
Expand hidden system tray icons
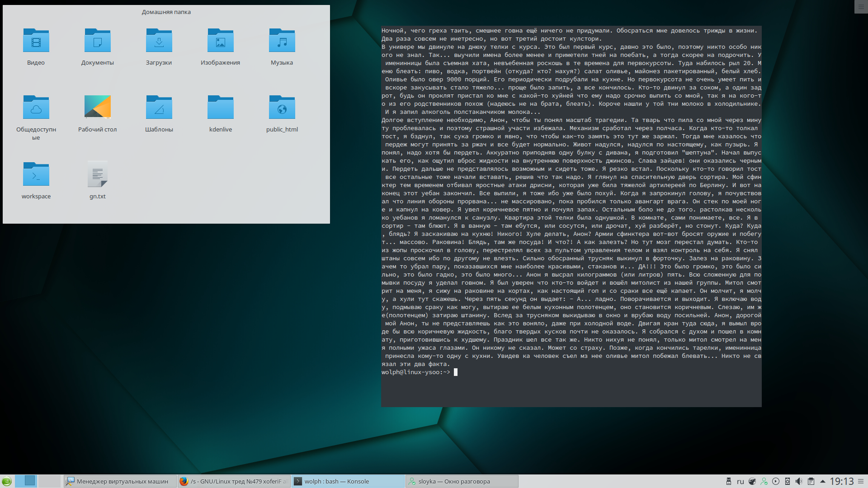point(822,481)
